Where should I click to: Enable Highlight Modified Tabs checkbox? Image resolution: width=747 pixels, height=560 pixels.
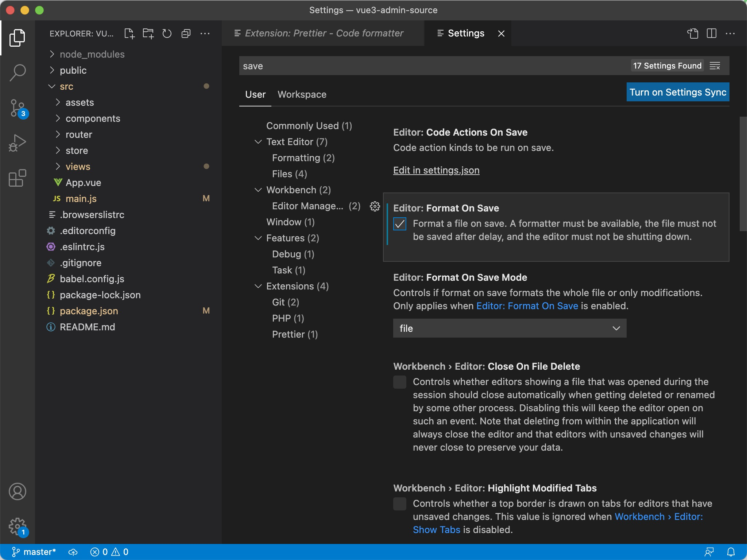click(x=400, y=504)
